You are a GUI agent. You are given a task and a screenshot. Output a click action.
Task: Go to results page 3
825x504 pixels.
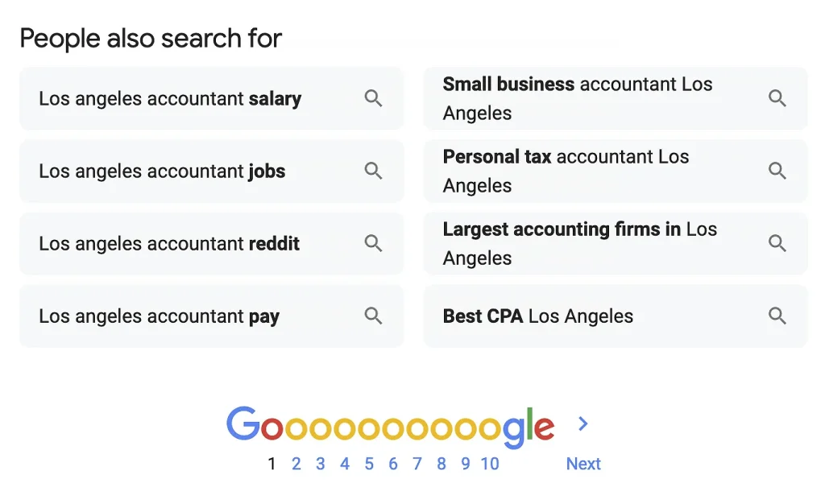pos(321,464)
